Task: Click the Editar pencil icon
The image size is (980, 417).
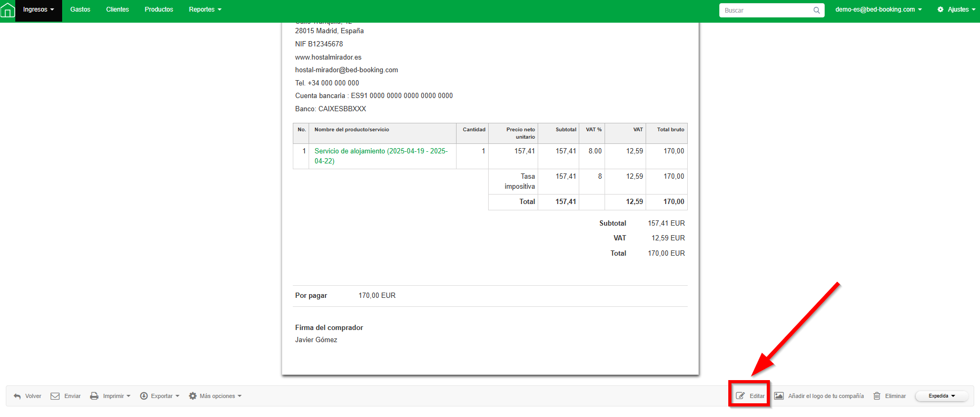Action: coord(740,396)
